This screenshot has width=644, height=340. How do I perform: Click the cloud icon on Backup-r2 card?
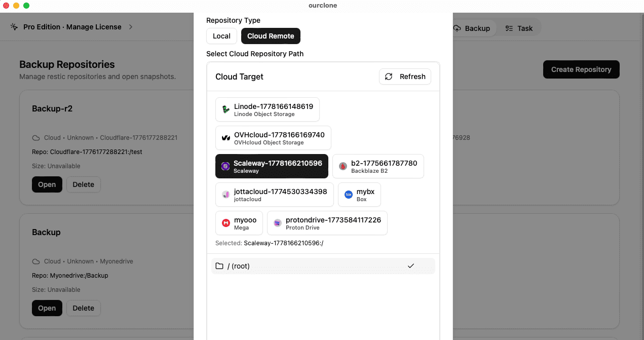(36, 138)
